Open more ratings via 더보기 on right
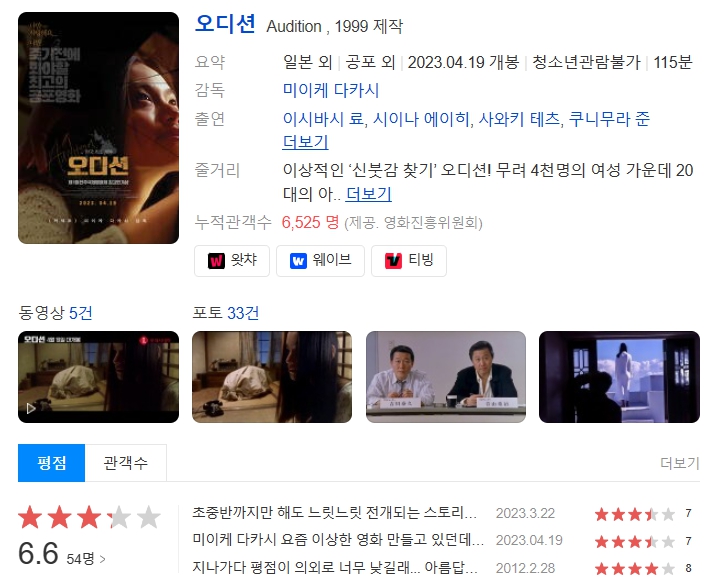The width and height of the screenshot is (720, 580). 680,463
